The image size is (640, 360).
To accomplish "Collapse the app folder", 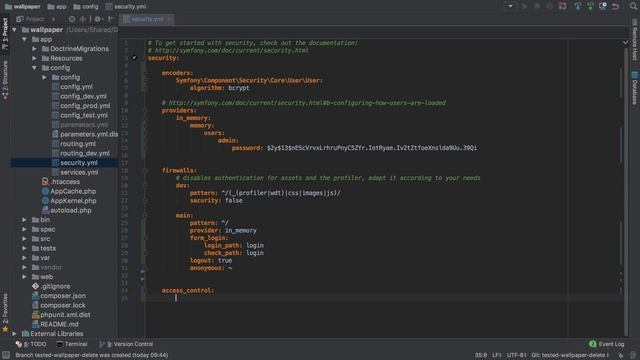I will point(24,39).
